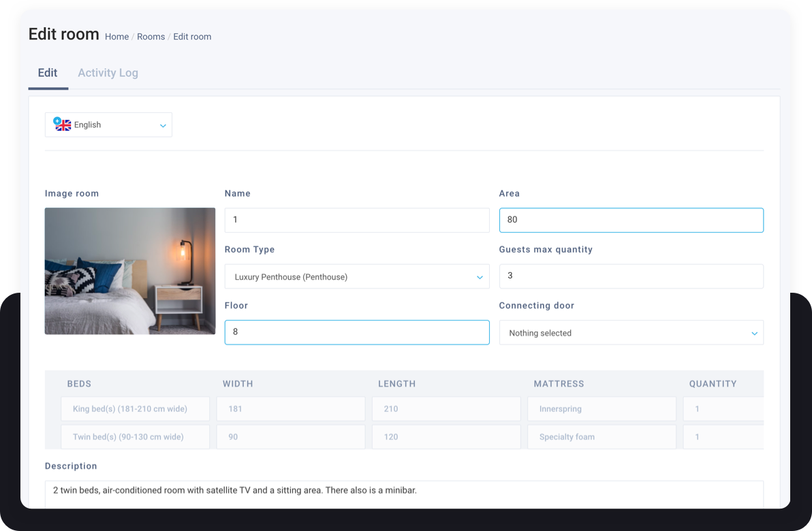Expand the Room Type dropdown
812x531 pixels.
tap(356, 277)
